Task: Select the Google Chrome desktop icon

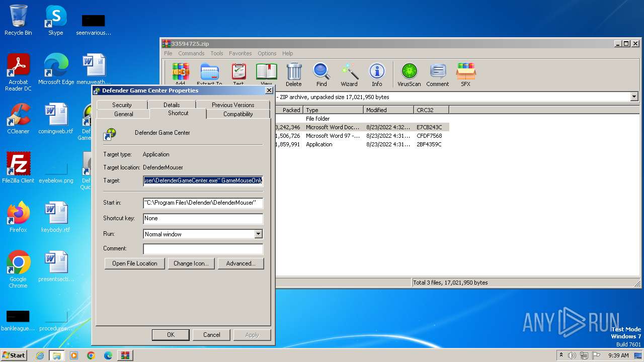Action: tap(18, 270)
